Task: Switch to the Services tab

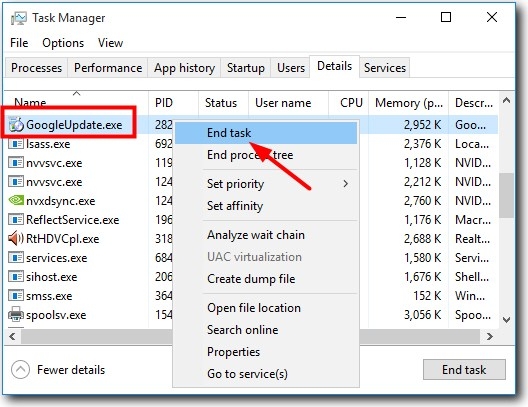Action: coord(385,68)
